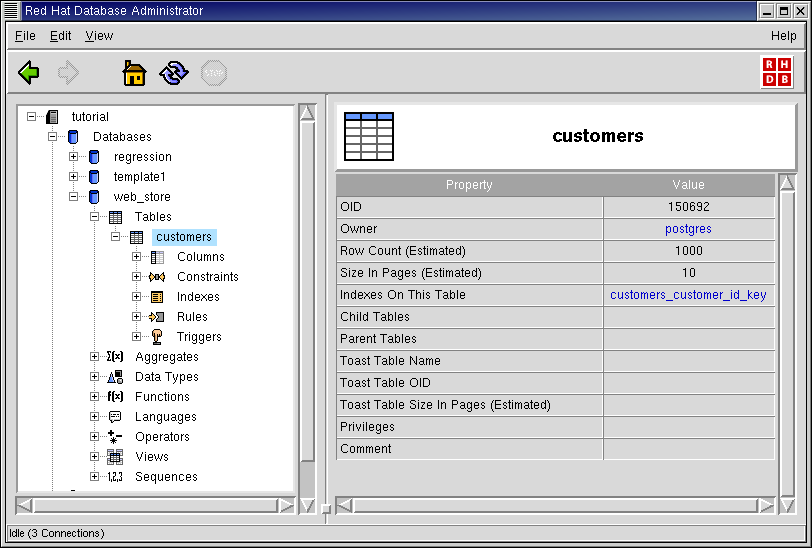Expand the Triggers node
Image resolution: width=812 pixels, height=548 pixels.
(x=136, y=337)
